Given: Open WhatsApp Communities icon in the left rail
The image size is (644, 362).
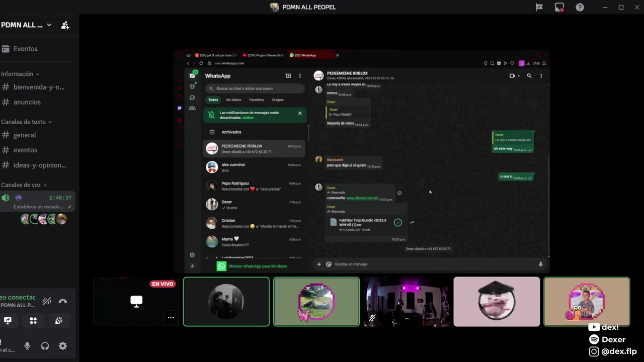Looking at the screenshot, I should click(192, 108).
